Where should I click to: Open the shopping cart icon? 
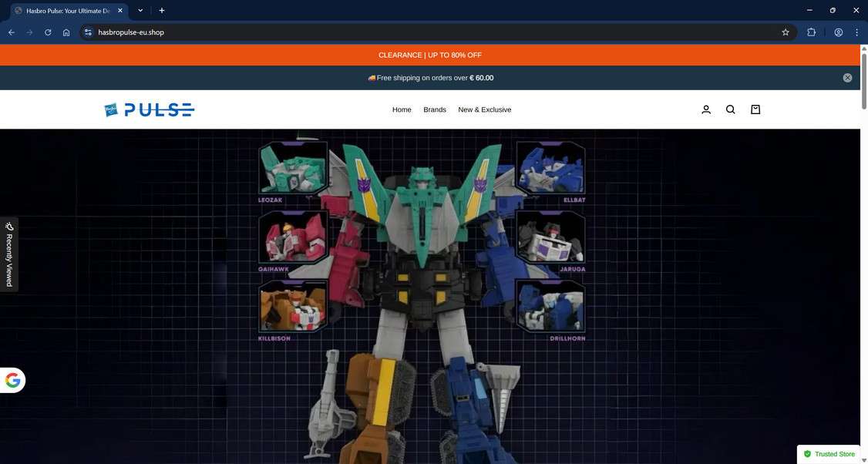click(755, 109)
